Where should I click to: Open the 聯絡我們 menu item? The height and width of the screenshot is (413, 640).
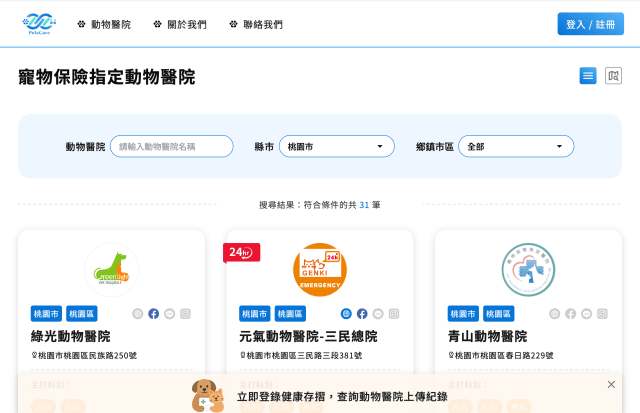256,24
